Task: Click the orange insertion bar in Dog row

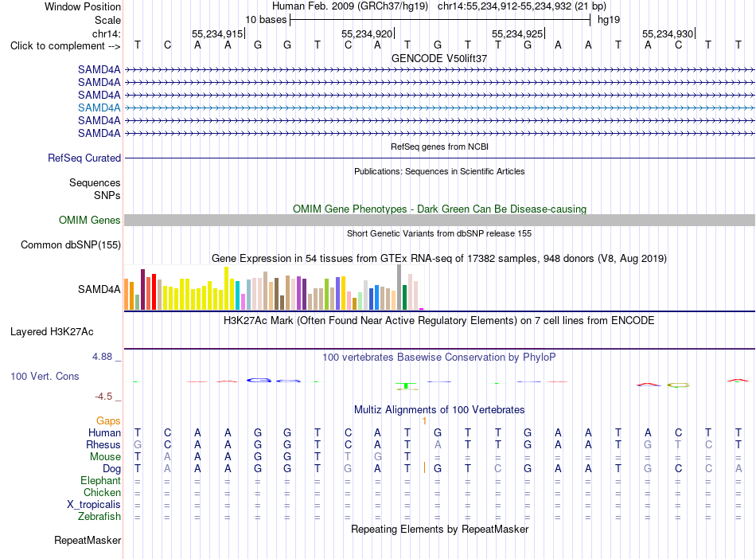Action: [424, 467]
